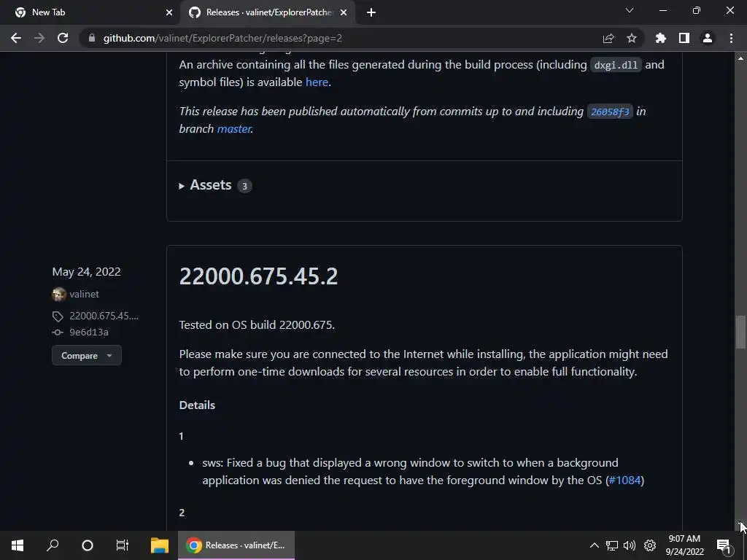This screenshot has width=747, height=560.
Task: Share this page via address bar icon
Action: click(608, 38)
